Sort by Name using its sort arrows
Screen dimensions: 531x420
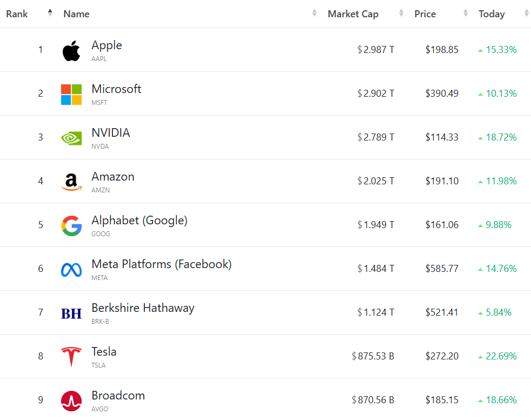point(315,14)
